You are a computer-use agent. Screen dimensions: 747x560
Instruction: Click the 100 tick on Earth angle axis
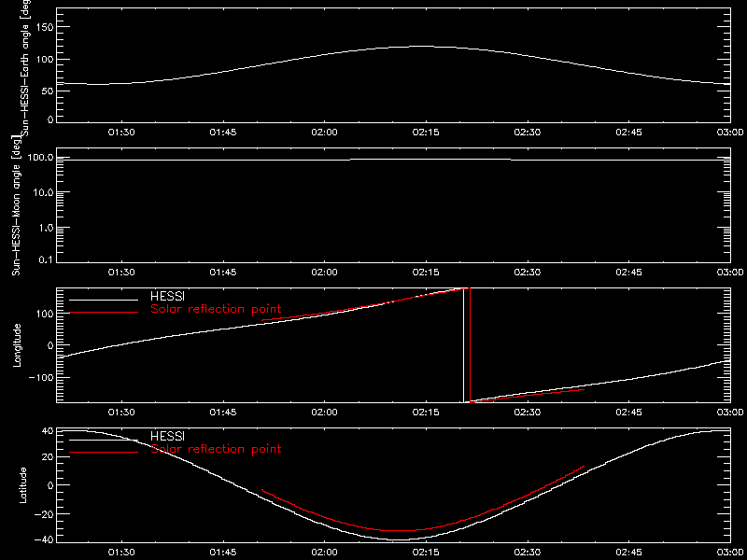click(x=43, y=60)
